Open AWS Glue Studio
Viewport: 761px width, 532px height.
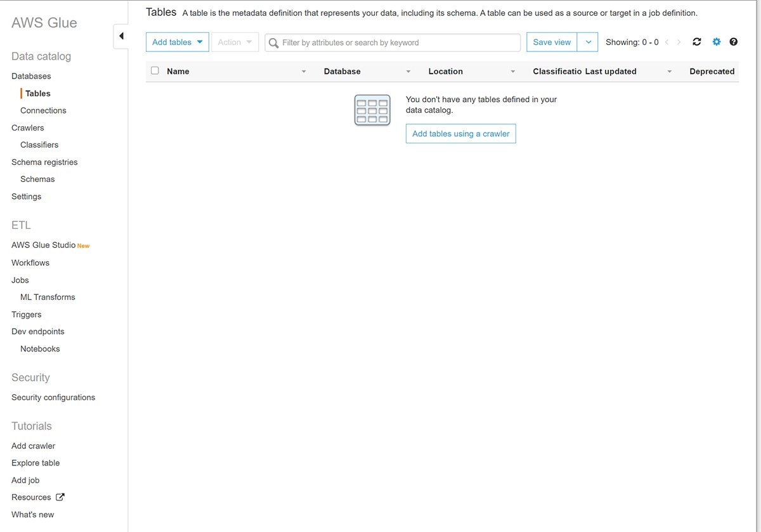(x=43, y=245)
